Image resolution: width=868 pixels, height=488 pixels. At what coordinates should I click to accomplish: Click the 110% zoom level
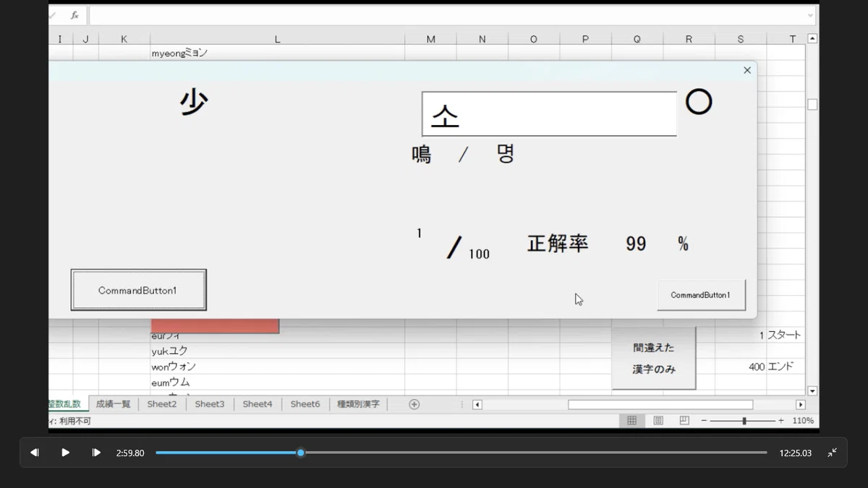[803, 421]
